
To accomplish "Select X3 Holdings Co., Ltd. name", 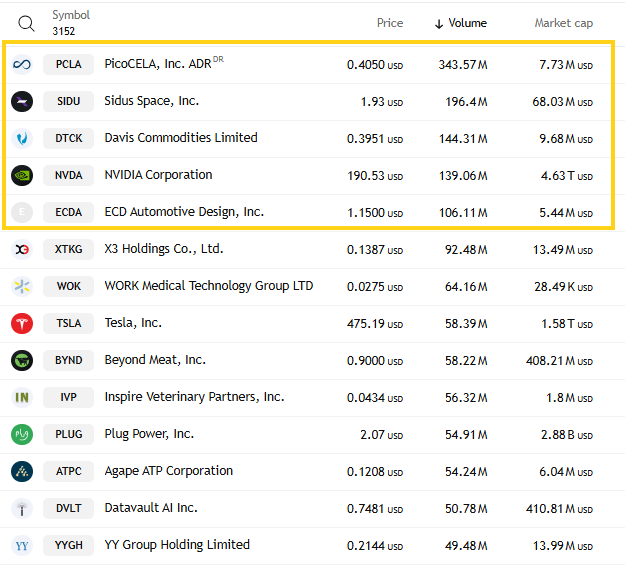I will 164,249.
